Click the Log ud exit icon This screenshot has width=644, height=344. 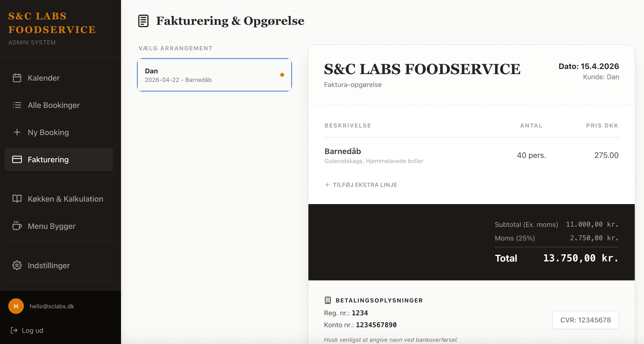coord(14,330)
